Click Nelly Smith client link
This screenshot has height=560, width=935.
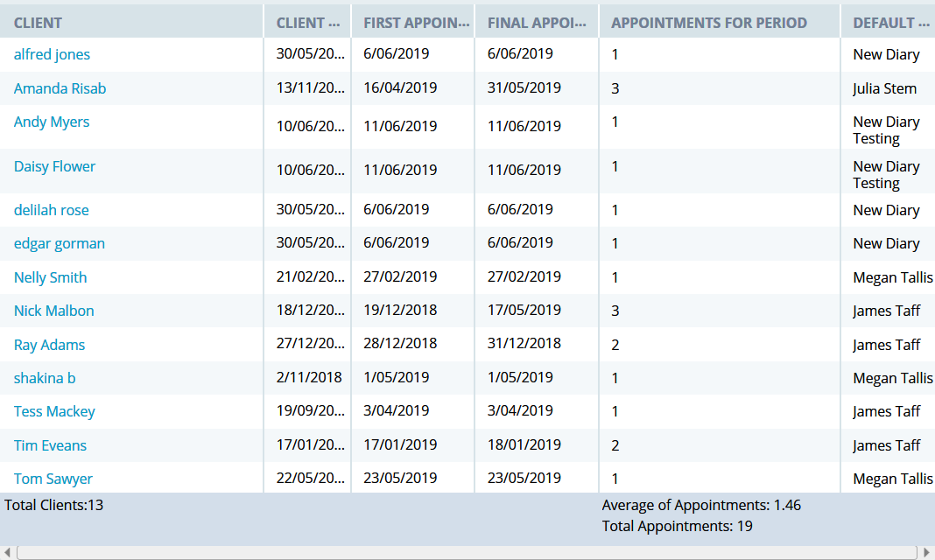click(50, 277)
